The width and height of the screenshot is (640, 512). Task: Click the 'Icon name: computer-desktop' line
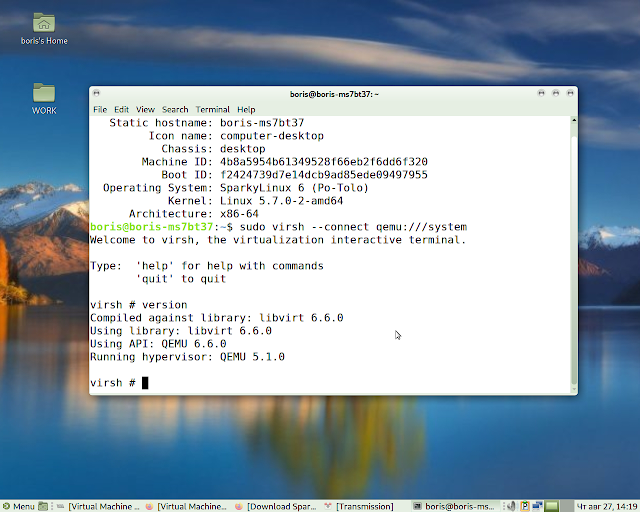236,136
